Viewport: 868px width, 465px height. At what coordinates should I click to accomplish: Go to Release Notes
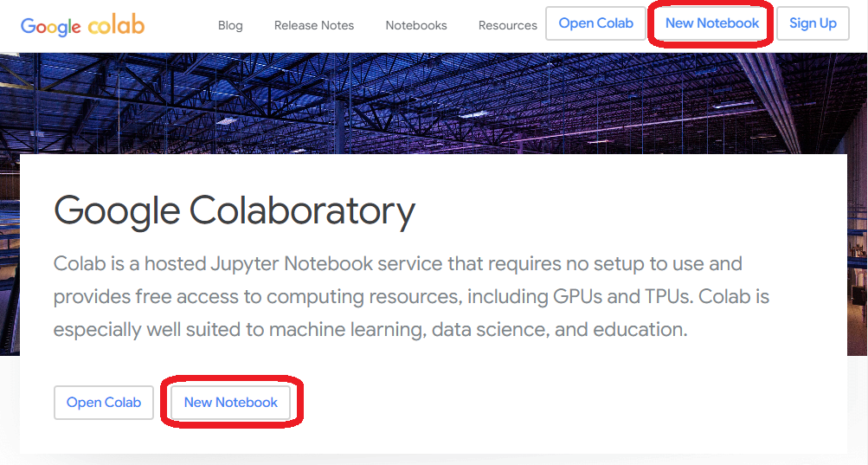(314, 25)
